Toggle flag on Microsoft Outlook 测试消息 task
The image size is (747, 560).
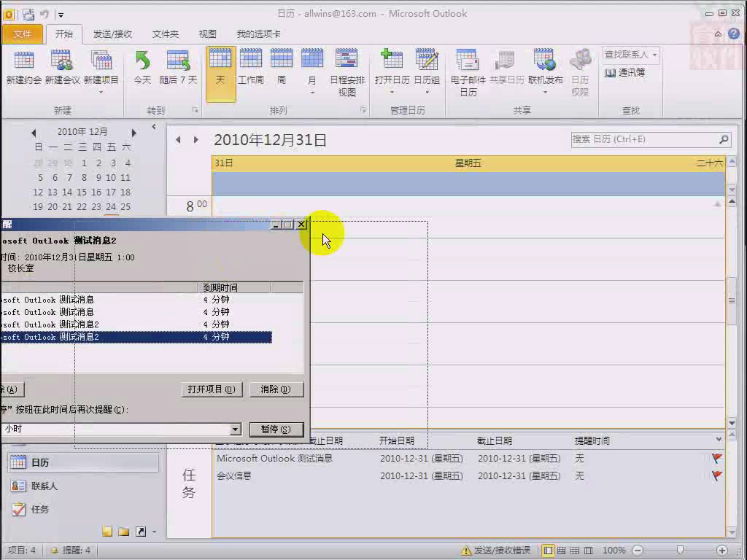point(716,458)
